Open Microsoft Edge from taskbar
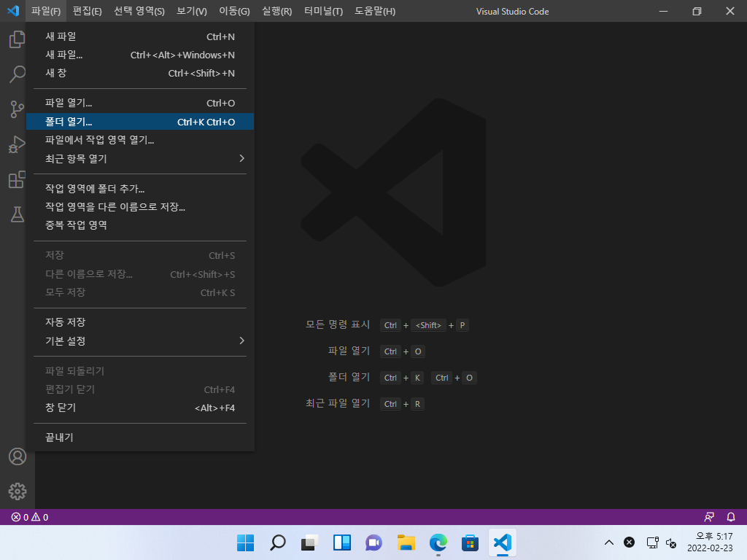 [x=438, y=542]
